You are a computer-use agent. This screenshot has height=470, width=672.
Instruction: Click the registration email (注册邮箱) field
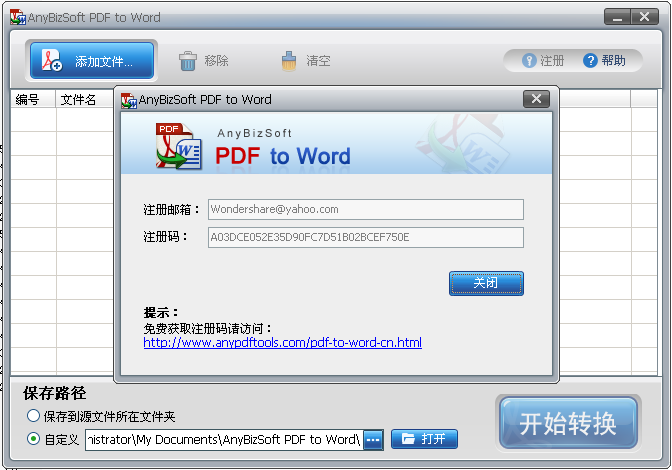pyautogui.click(x=366, y=210)
